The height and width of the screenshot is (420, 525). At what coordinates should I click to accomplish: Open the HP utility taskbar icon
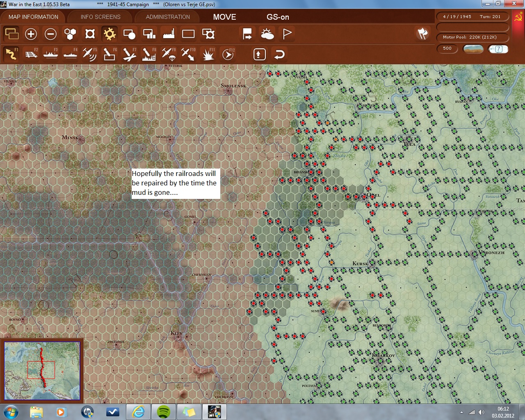[x=87, y=412]
